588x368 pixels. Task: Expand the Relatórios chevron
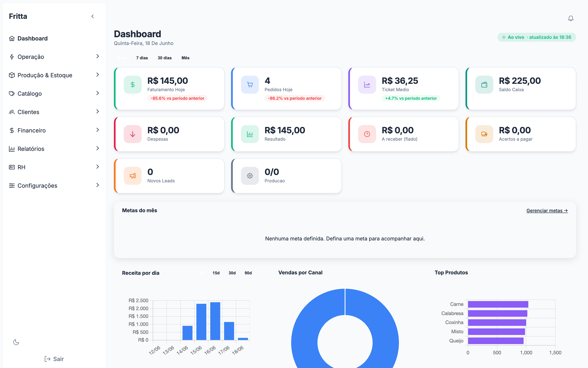[x=97, y=148]
